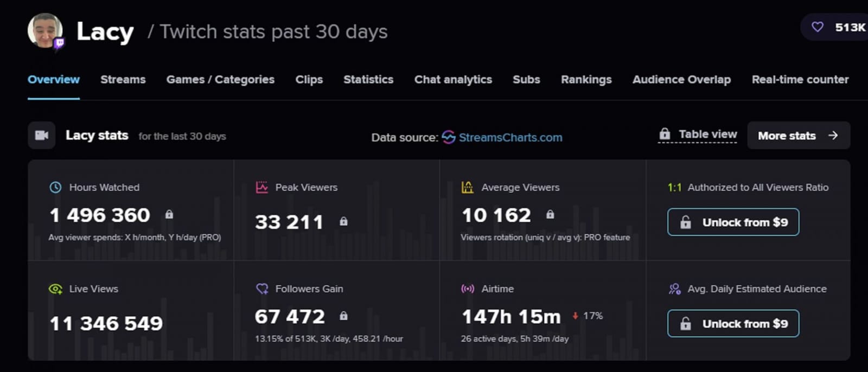Click the Airtime broadcast icon
The width and height of the screenshot is (868, 372).
467,289
